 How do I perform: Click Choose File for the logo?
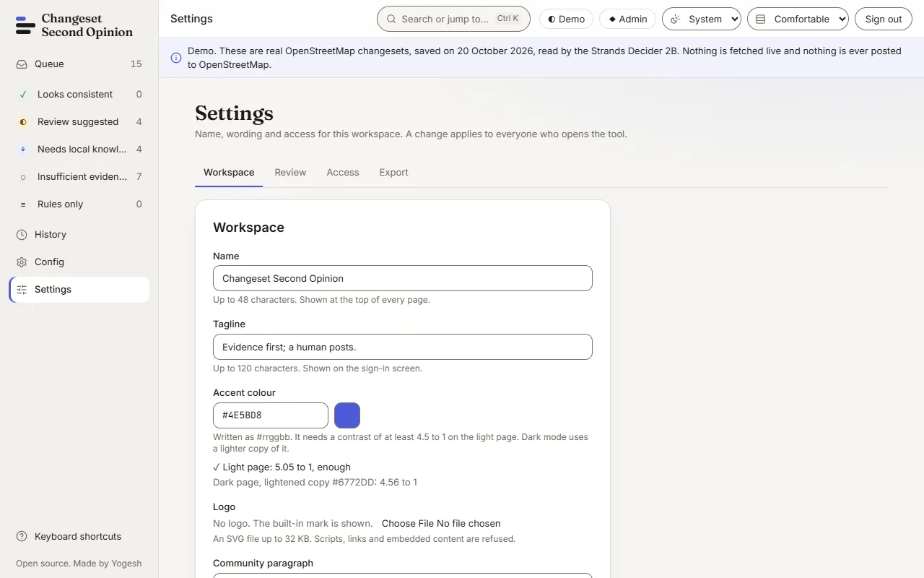[x=407, y=524]
